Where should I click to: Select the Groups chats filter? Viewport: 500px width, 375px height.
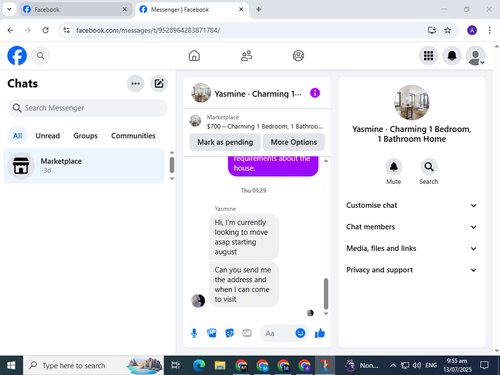(85, 136)
